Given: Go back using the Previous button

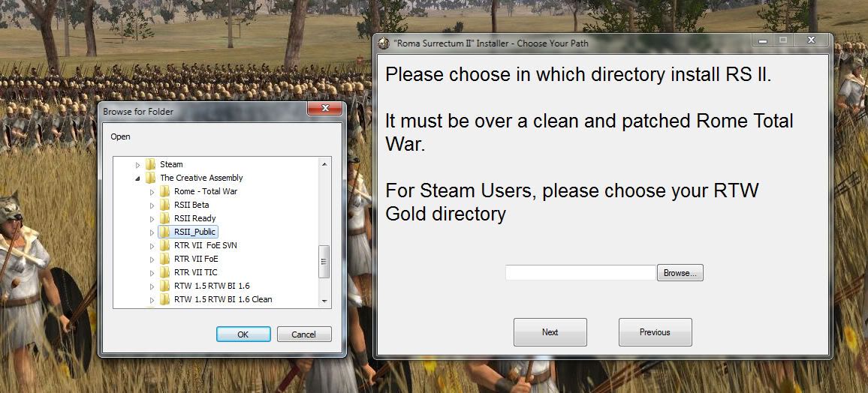Looking at the screenshot, I should point(655,332).
